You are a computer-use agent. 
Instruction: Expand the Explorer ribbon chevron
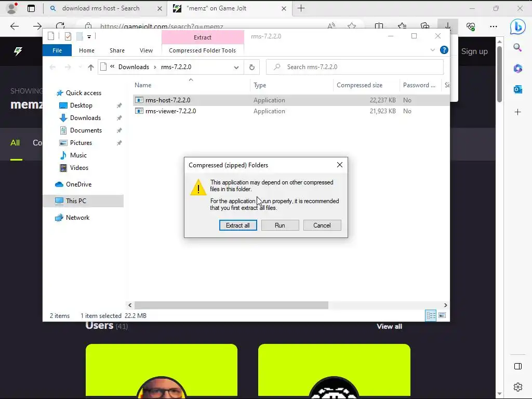point(433,50)
